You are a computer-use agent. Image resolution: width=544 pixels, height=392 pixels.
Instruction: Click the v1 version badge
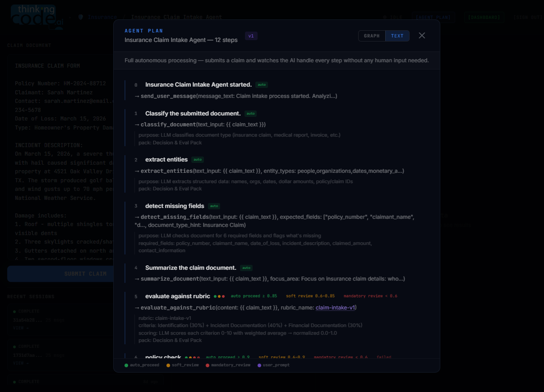(251, 36)
